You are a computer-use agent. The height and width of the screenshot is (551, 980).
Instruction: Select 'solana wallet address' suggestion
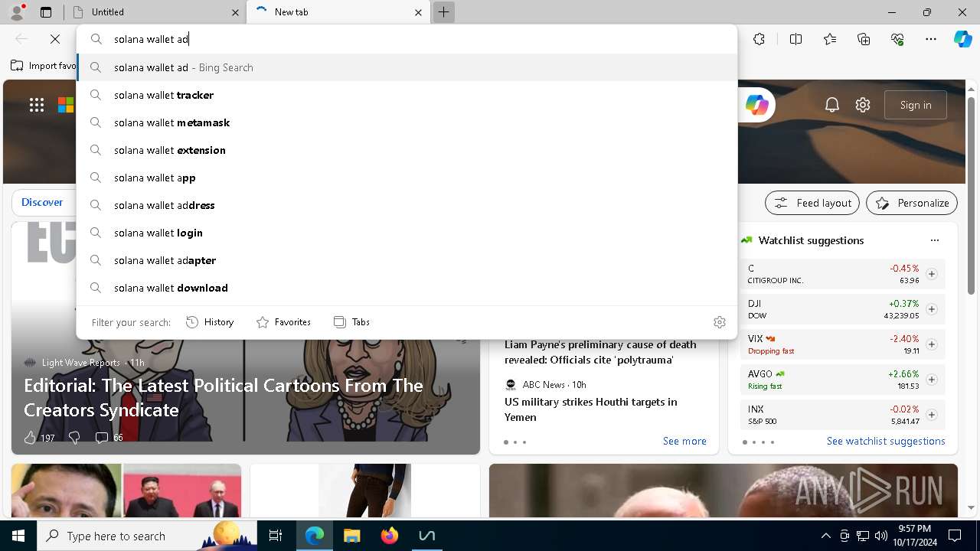(407, 205)
